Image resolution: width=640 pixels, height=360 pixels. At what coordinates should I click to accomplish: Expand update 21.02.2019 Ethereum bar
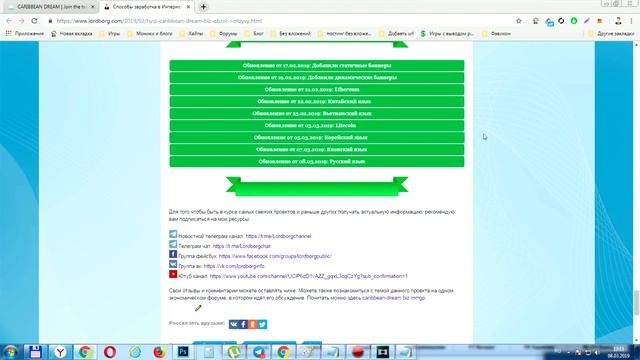click(317, 89)
